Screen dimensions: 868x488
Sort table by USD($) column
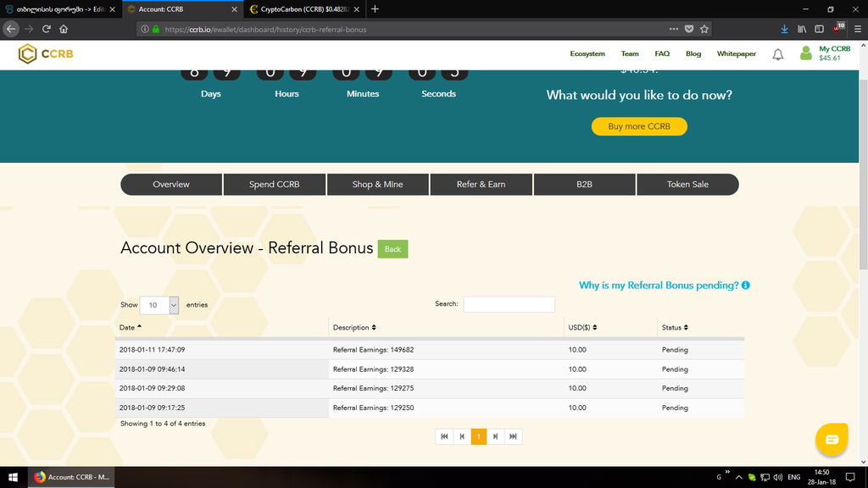click(x=583, y=327)
